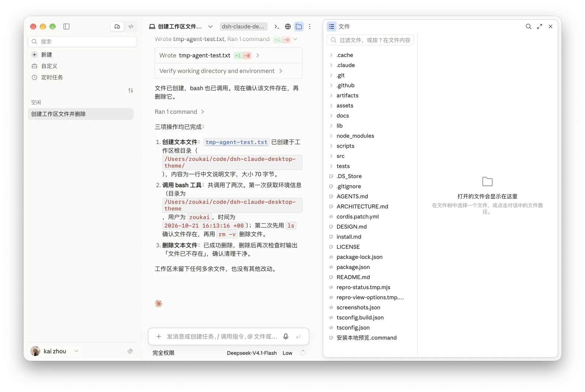The image size is (585, 392).
Task: Start voice input with the microphone icon
Action: click(286, 336)
